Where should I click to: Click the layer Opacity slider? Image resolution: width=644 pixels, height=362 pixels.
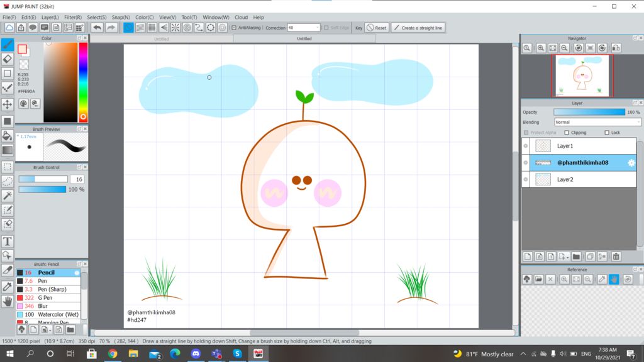[x=589, y=112]
